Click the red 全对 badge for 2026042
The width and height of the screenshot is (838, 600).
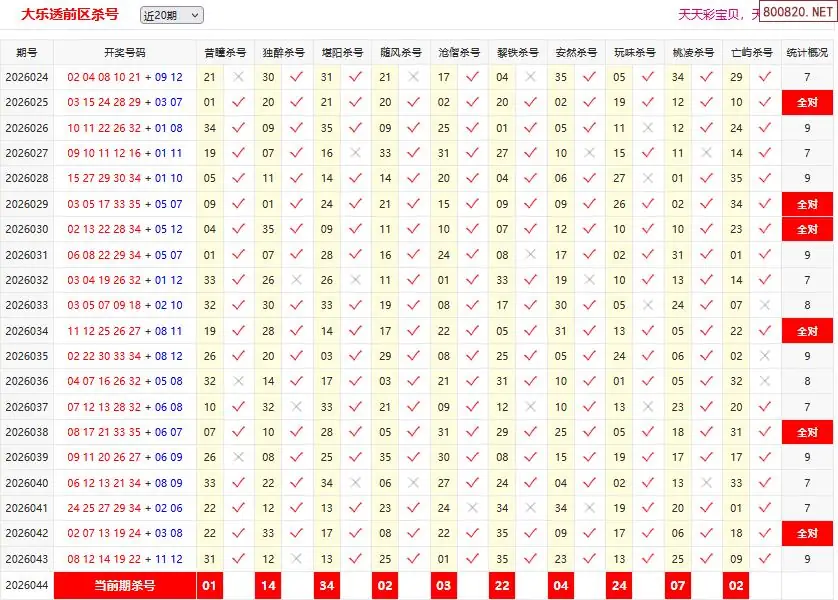click(x=807, y=533)
